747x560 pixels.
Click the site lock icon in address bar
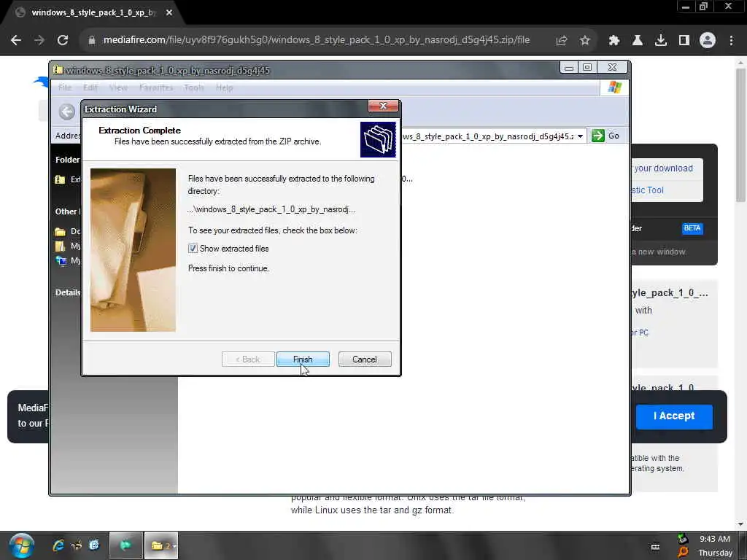[x=91, y=41]
